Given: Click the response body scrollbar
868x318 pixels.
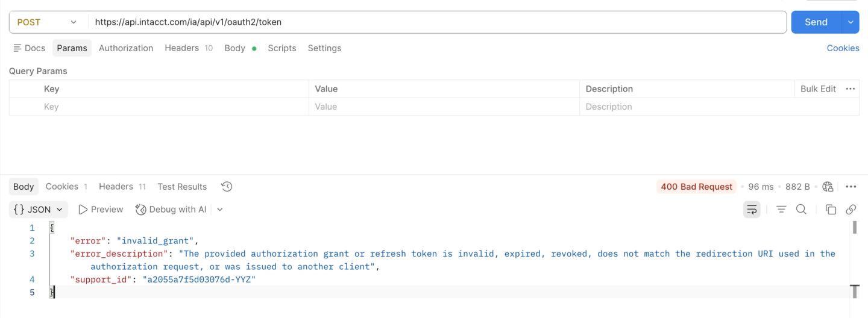Looking at the screenshot, I should (855, 227).
